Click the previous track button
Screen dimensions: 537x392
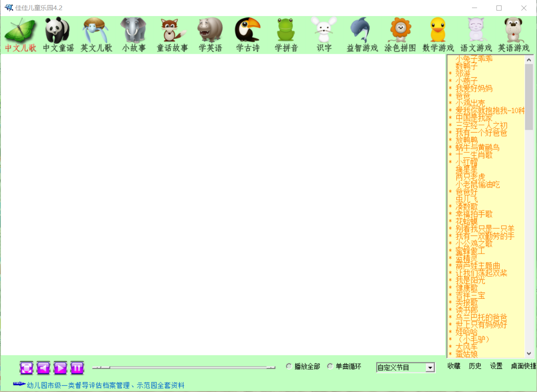pos(44,368)
